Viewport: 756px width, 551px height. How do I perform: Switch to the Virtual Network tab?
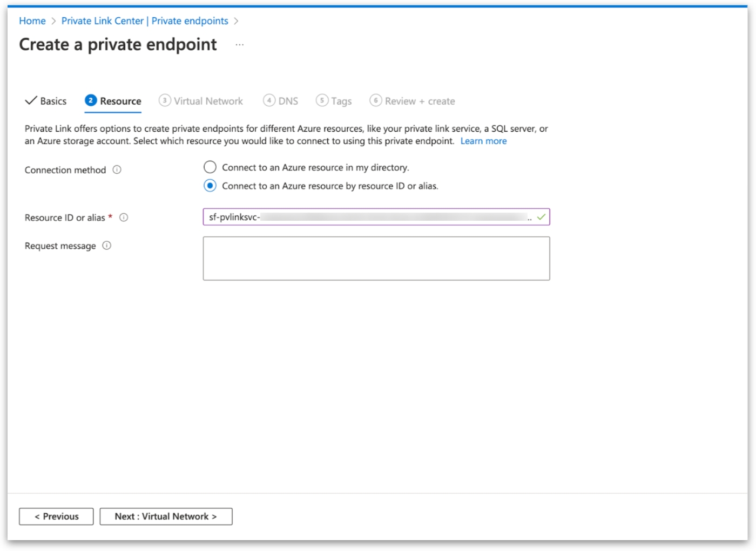pos(208,101)
